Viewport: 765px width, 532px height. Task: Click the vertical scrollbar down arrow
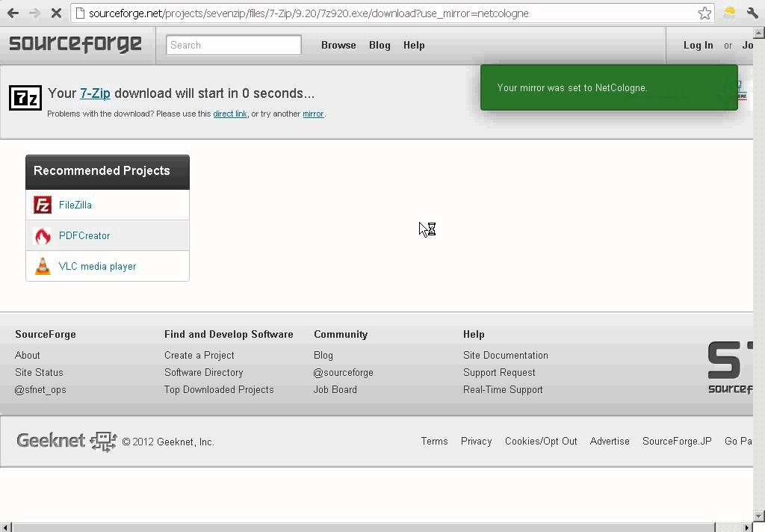(x=759, y=516)
